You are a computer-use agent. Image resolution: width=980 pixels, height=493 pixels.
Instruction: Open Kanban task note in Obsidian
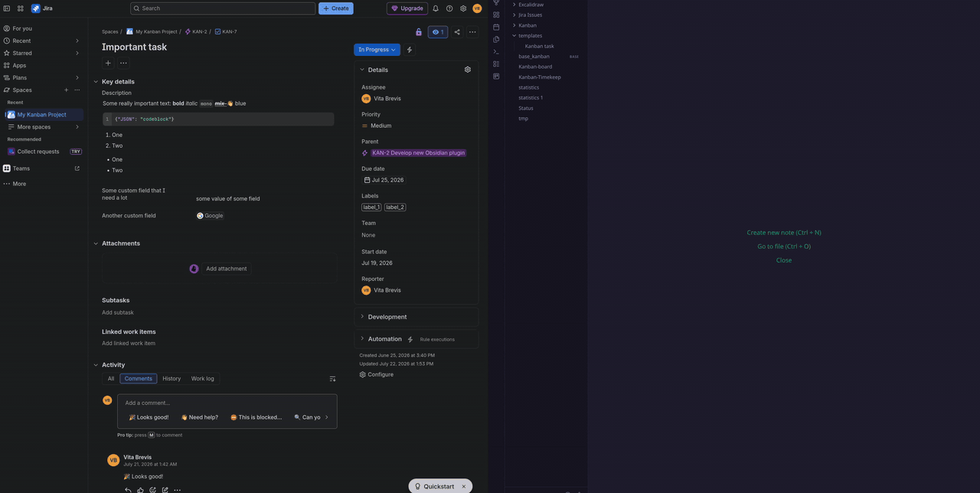coord(540,46)
